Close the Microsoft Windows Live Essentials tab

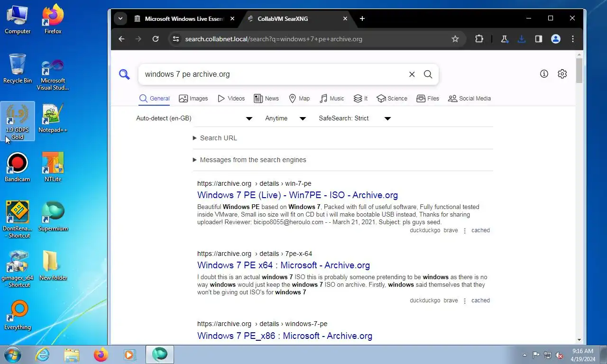pyautogui.click(x=232, y=18)
